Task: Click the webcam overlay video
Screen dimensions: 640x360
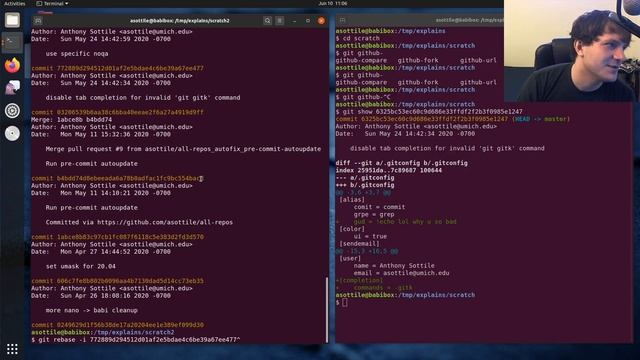Action: [x=572, y=51]
